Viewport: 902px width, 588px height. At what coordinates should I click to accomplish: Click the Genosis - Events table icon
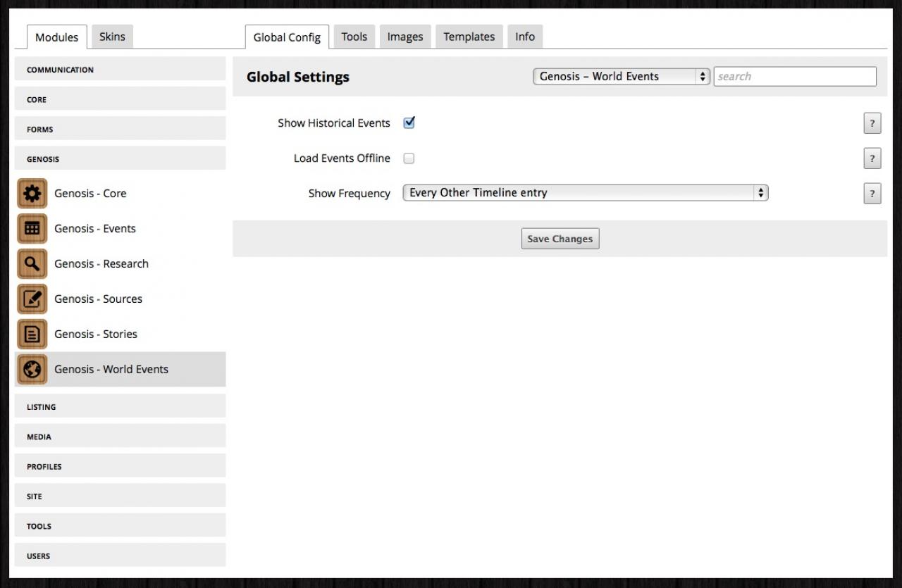tap(32, 229)
